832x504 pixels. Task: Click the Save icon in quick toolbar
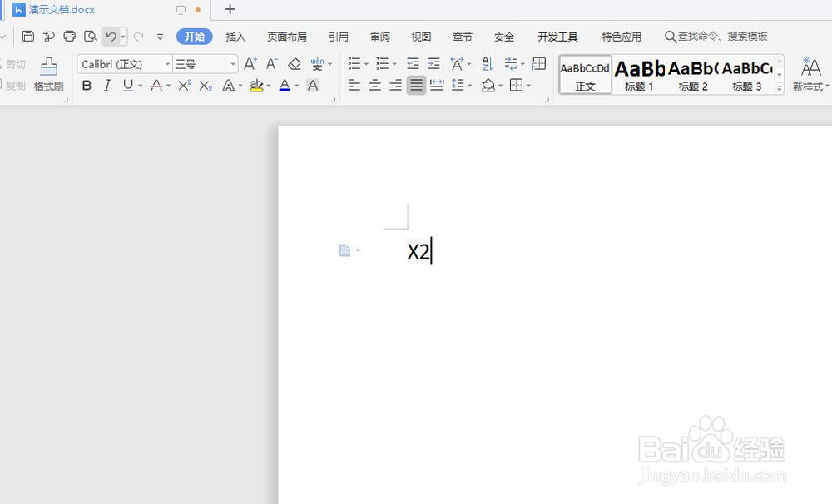click(28, 36)
